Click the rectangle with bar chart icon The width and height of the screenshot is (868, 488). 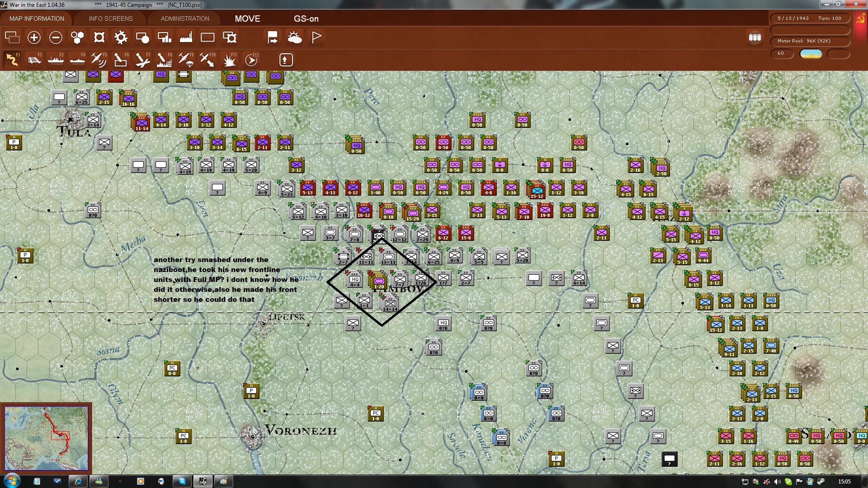(164, 38)
